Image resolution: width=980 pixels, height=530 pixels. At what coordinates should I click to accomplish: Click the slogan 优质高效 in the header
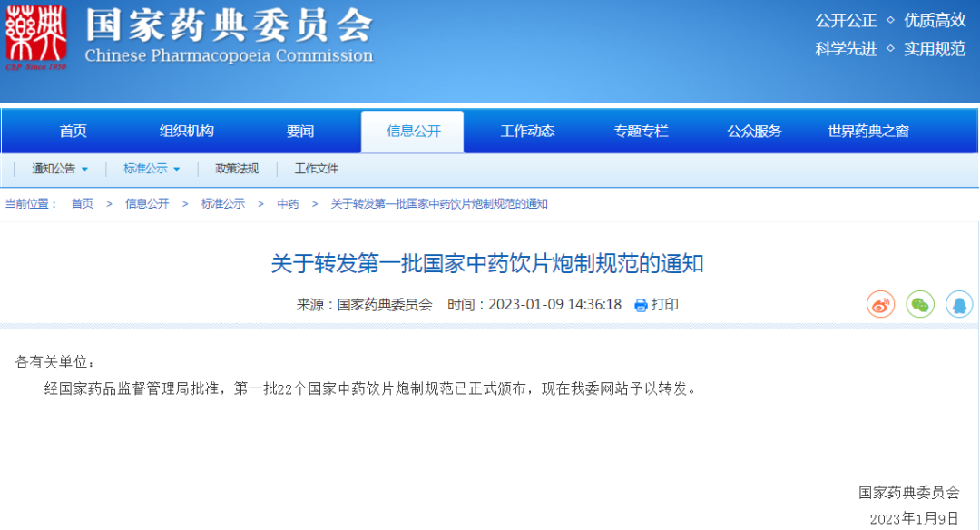[935, 21]
